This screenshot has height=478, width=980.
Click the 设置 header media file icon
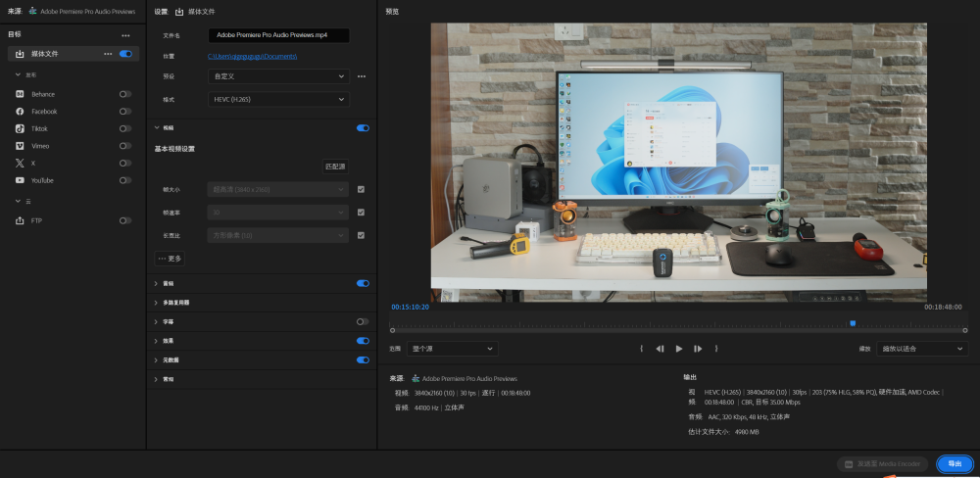click(179, 11)
